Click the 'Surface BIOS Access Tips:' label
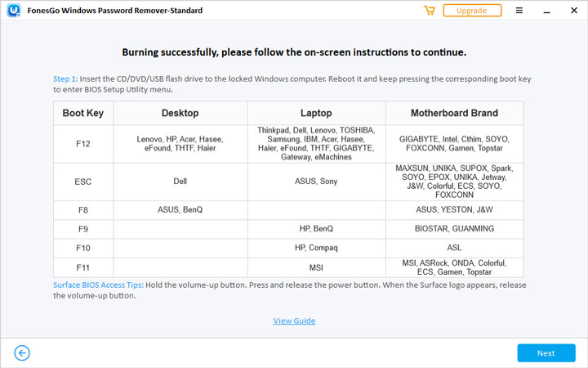The width and height of the screenshot is (588, 368). tap(98, 285)
